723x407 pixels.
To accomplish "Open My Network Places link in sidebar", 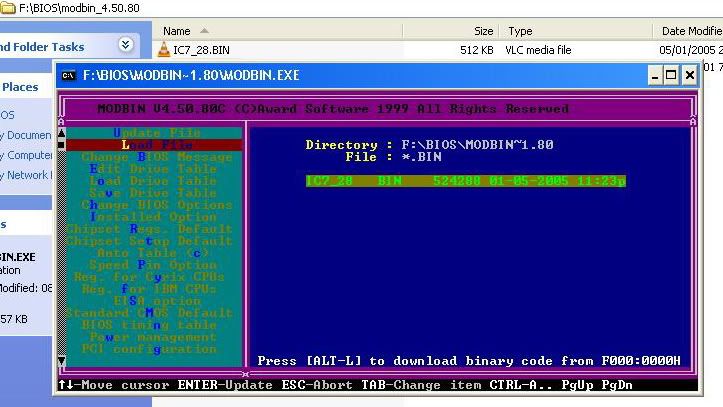I will pos(25,175).
